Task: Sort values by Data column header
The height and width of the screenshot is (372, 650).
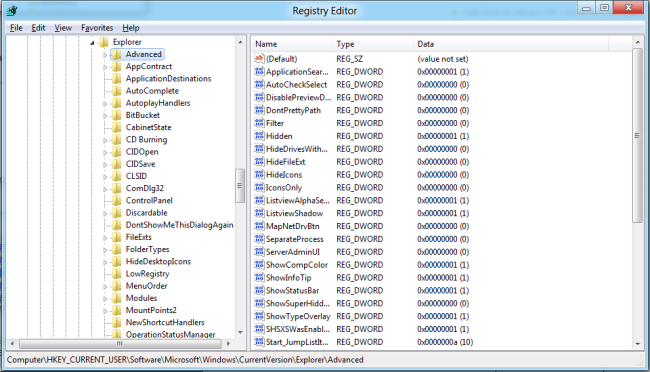Action: (x=511, y=44)
